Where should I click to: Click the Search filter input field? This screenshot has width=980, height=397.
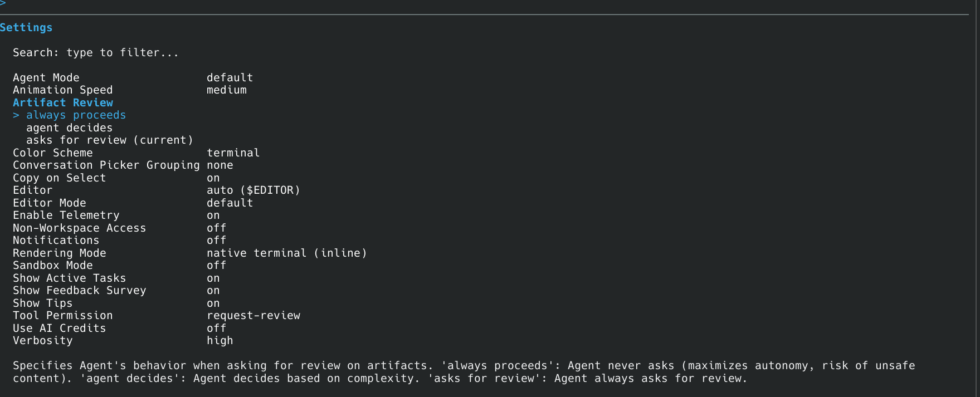(x=96, y=53)
